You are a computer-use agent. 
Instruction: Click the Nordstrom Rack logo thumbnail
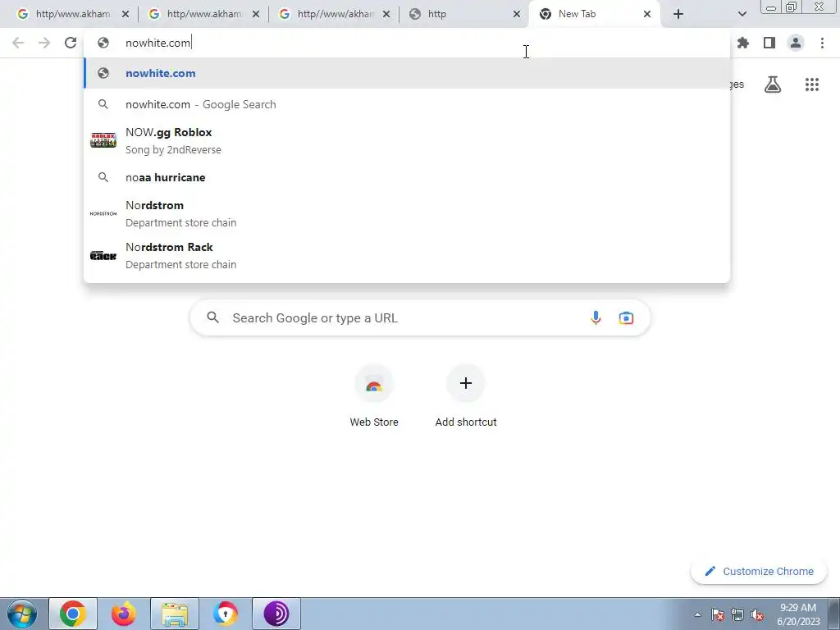tap(103, 256)
